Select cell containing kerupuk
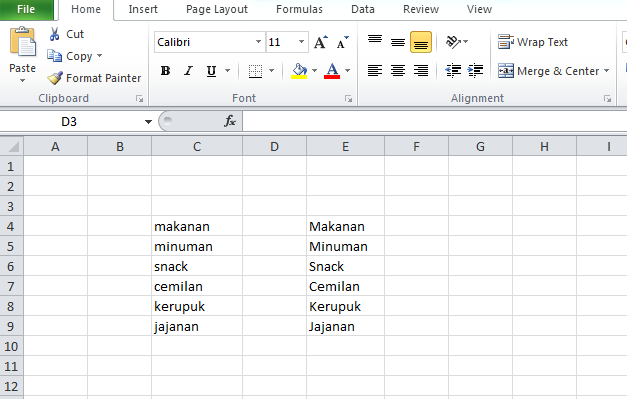 [x=197, y=306]
